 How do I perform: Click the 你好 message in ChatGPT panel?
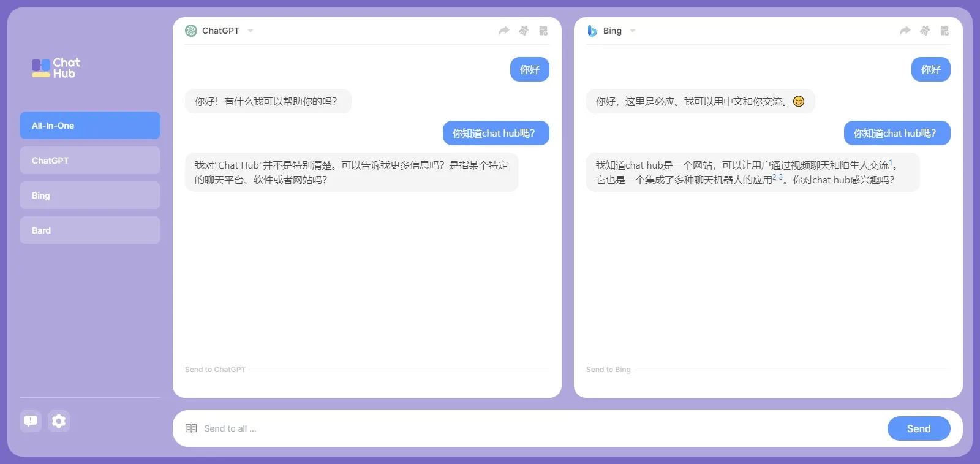click(x=530, y=69)
